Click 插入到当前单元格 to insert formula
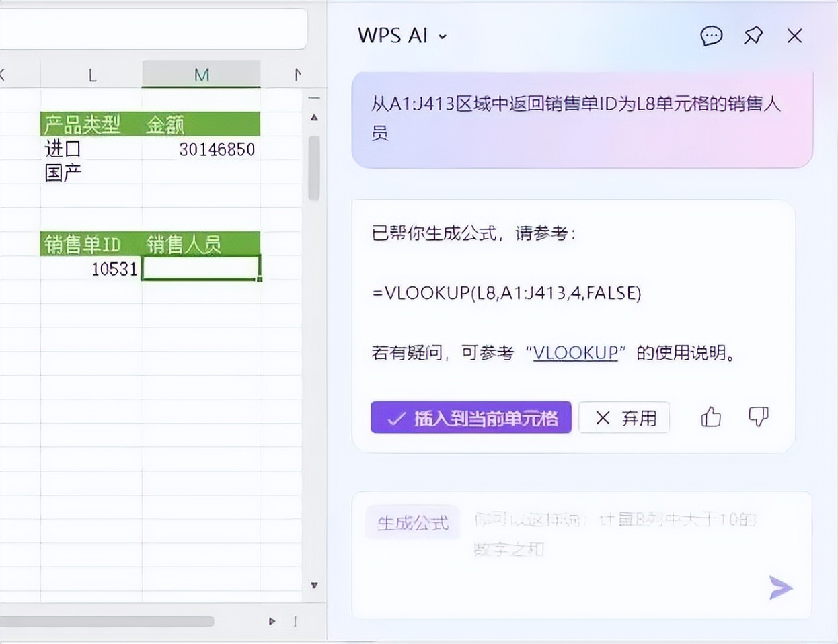838x644 pixels. coord(470,417)
